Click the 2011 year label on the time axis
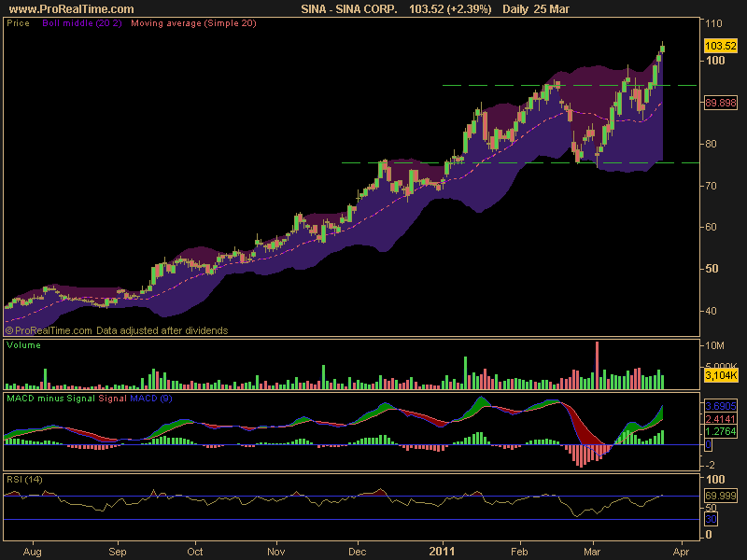747x560 pixels. (442, 552)
